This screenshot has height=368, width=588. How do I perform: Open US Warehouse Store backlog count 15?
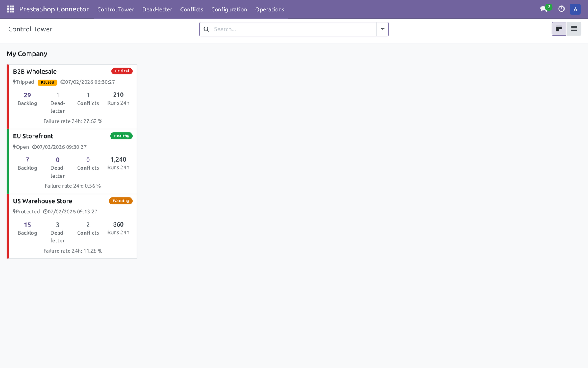point(27,229)
